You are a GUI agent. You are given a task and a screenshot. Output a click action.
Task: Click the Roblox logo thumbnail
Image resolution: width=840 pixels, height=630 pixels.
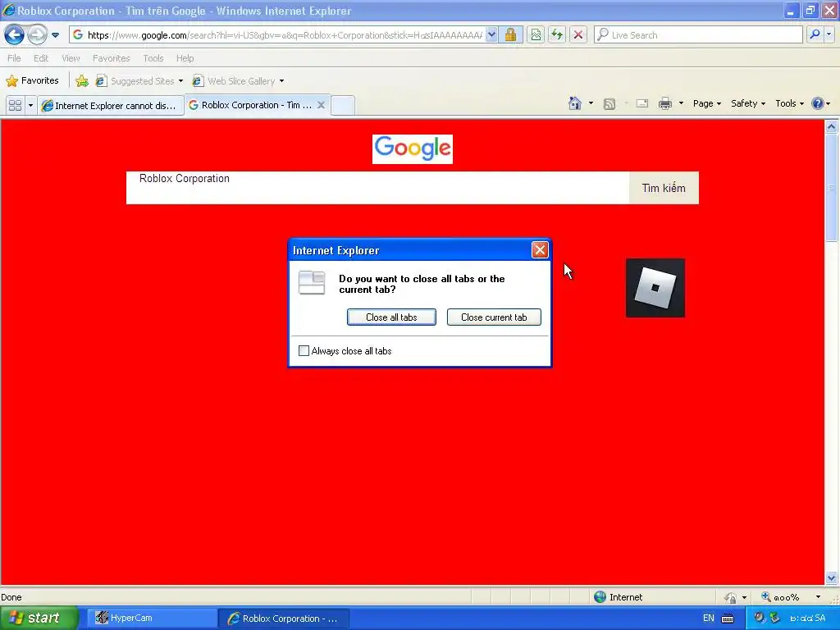[655, 288]
